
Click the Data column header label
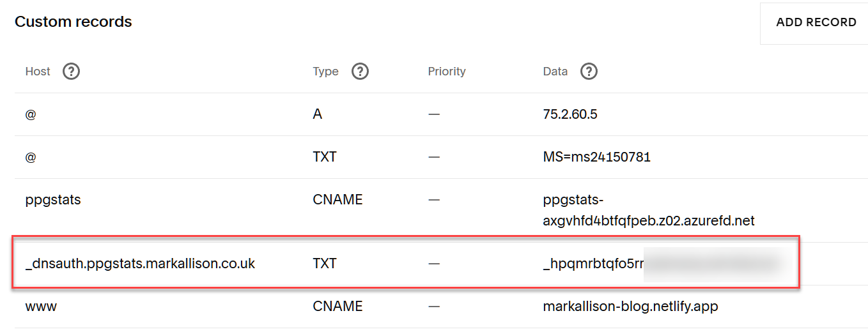[x=555, y=72]
